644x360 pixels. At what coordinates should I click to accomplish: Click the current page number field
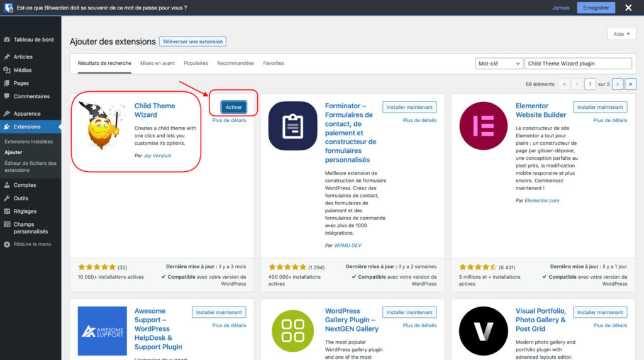tap(590, 84)
